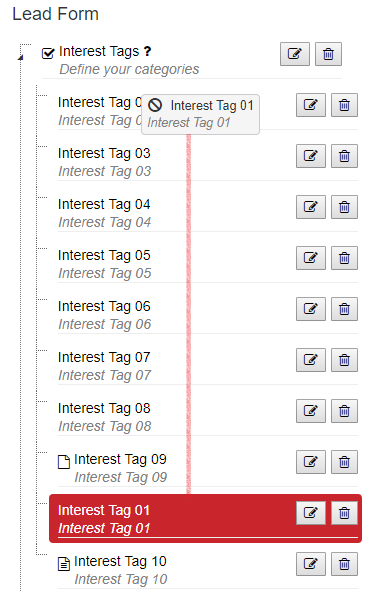Delete Interest Tag 08 with trash icon
This screenshot has width=386, height=592.
(344, 411)
